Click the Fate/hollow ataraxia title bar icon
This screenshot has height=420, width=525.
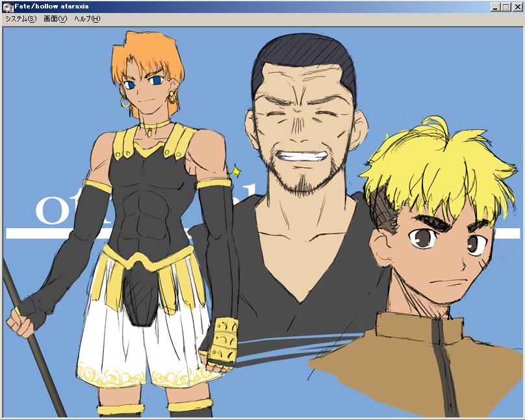(x=8, y=7)
